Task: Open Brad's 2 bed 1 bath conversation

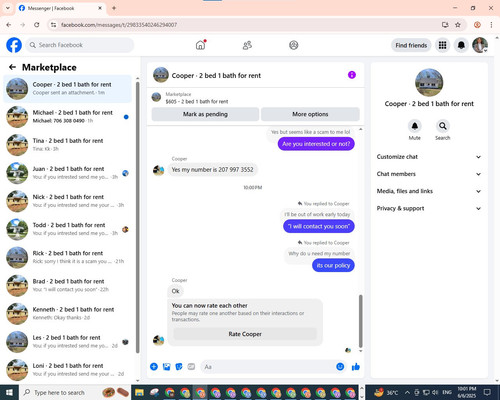Action: pyautogui.click(x=67, y=285)
